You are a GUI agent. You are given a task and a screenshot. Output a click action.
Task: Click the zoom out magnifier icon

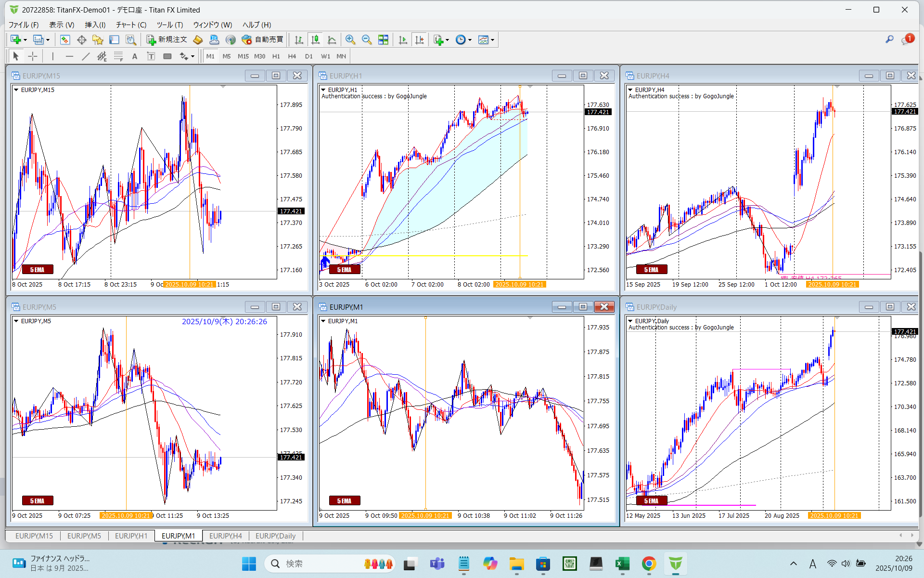(366, 40)
